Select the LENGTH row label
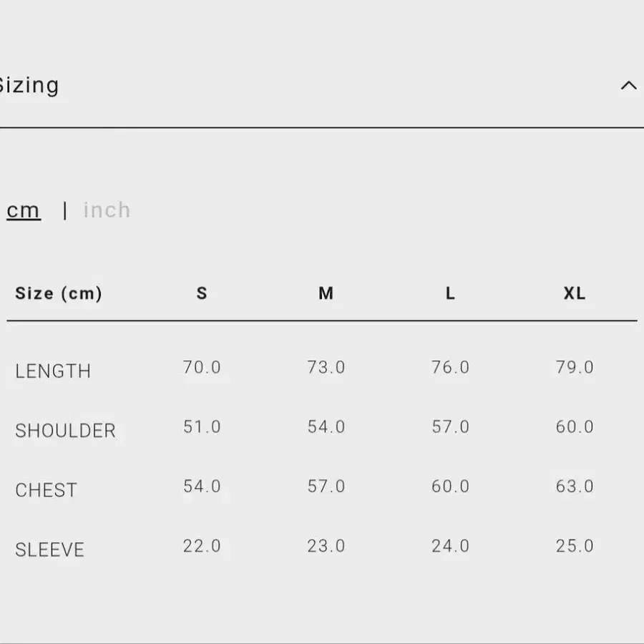 (x=53, y=371)
